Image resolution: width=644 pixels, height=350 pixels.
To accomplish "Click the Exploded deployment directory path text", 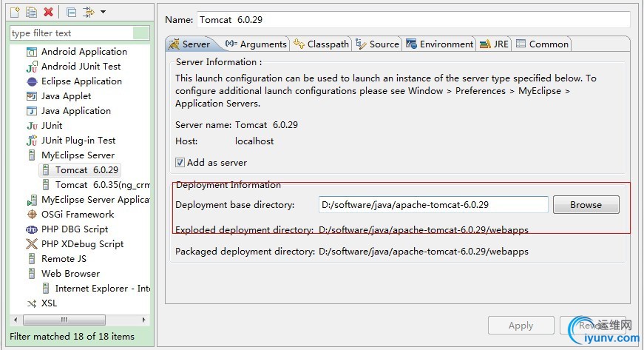I will coord(424,229).
